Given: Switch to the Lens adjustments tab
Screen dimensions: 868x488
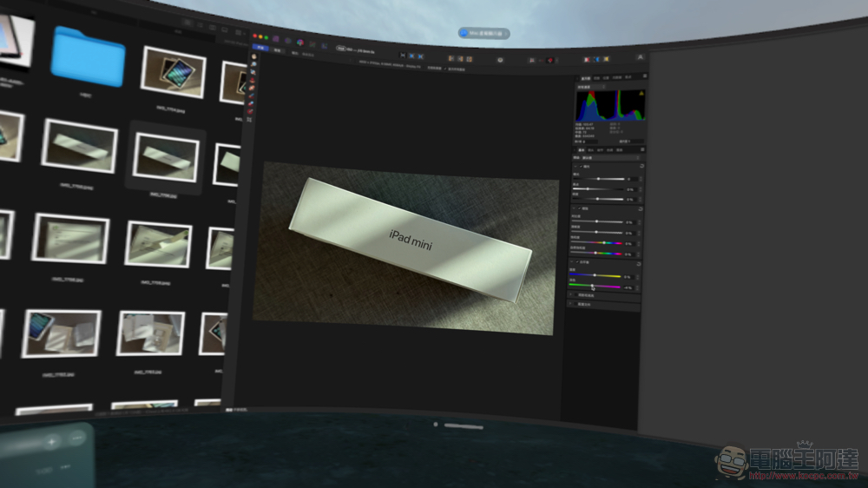Looking at the screenshot, I should point(590,150).
